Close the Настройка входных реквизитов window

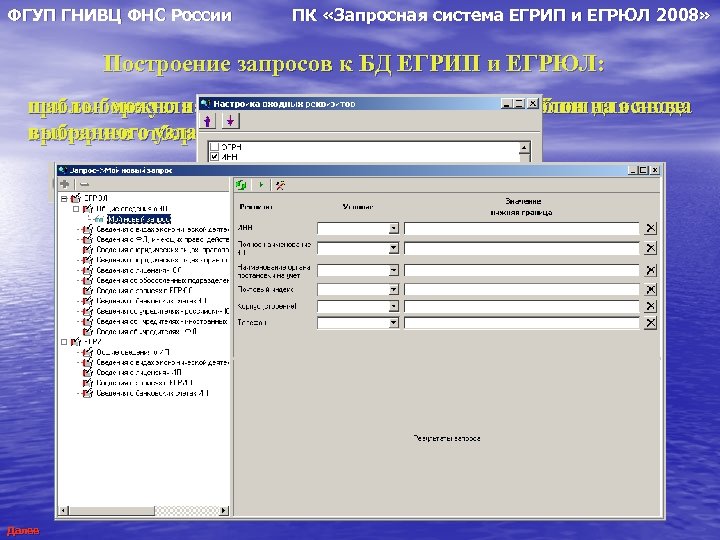[x=532, y=104]
